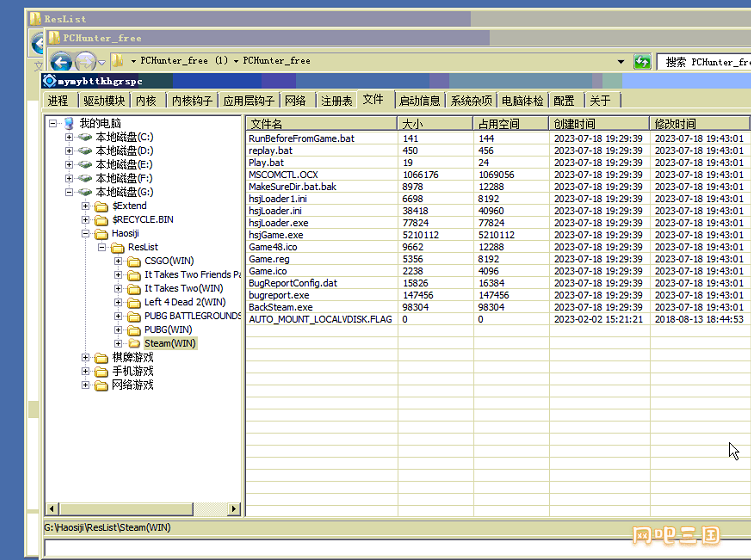Select the It Takes Two Friends tree item
The height and width of the screenshot is (560, 751).
click(192, 275)
